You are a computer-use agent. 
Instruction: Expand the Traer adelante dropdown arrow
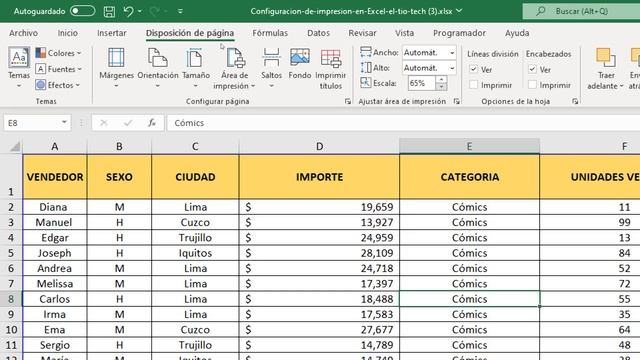tap(621, 86)
